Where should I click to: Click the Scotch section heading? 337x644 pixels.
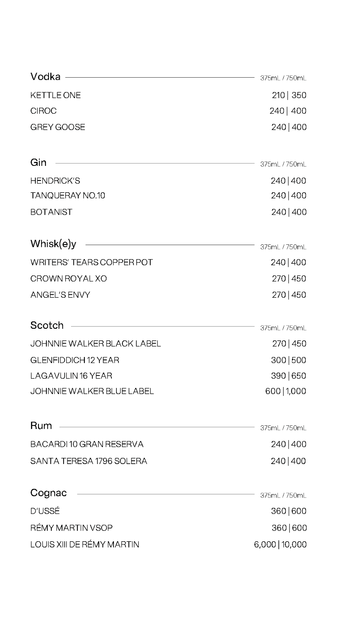point(47,326)
